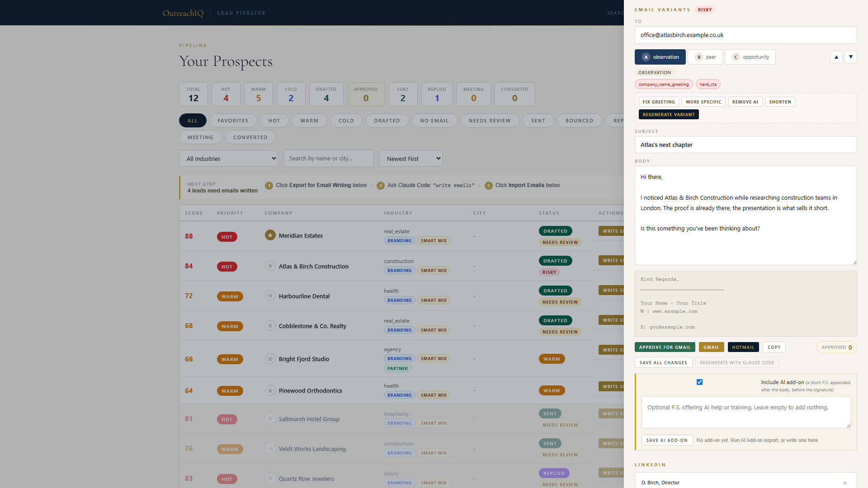The height and width of the screenshot is (488, 868).
Task: Filter by Sent status pill
Action: [x=538, y=121]
